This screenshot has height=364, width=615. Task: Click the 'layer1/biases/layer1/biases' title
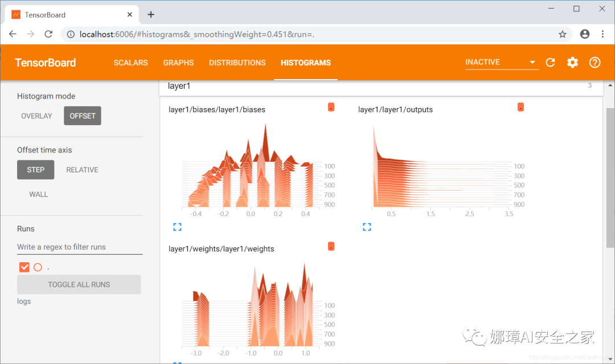[217, 110]
